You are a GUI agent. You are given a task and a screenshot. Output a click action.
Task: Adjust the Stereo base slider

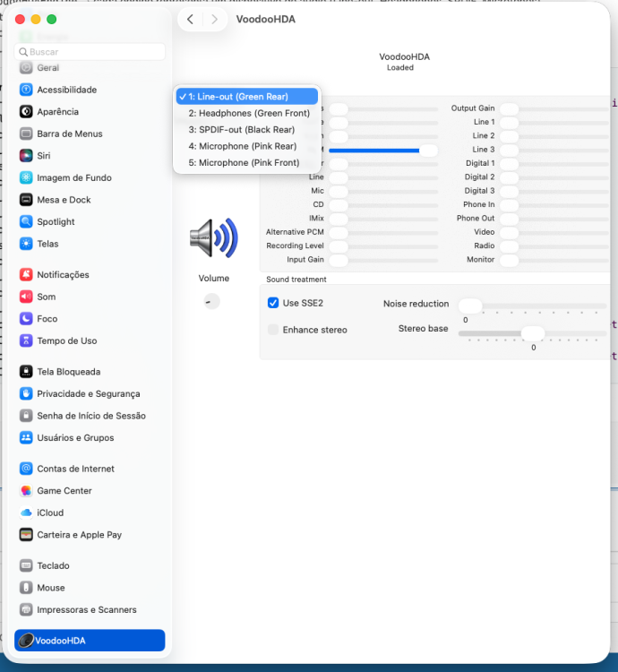[532, 333]
